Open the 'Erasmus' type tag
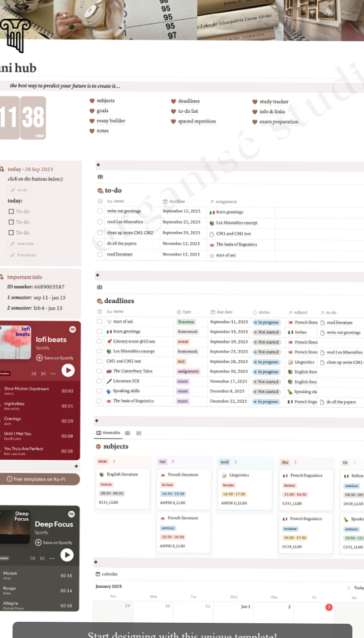Screen dimensions: 364x638 [186, 322]
